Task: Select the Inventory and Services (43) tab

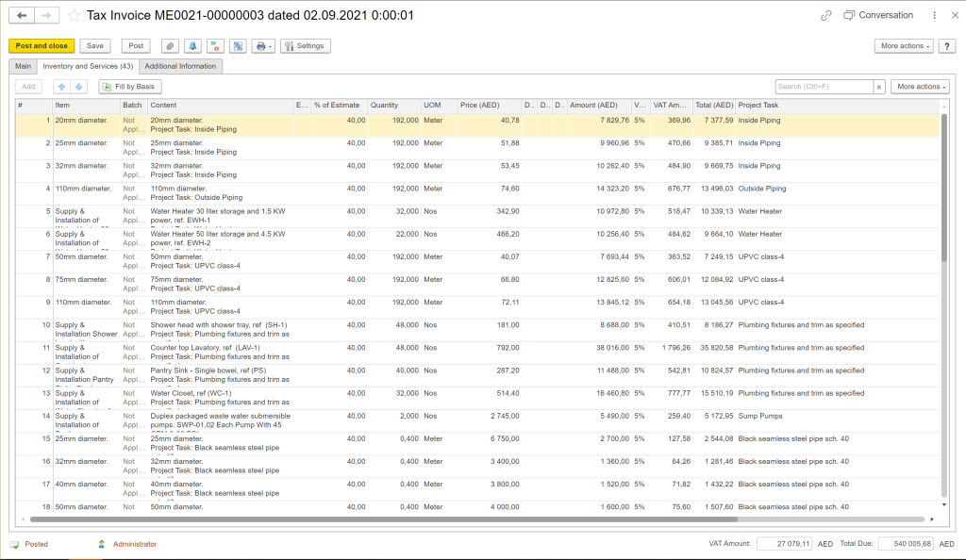Action: tap(88, 66)
